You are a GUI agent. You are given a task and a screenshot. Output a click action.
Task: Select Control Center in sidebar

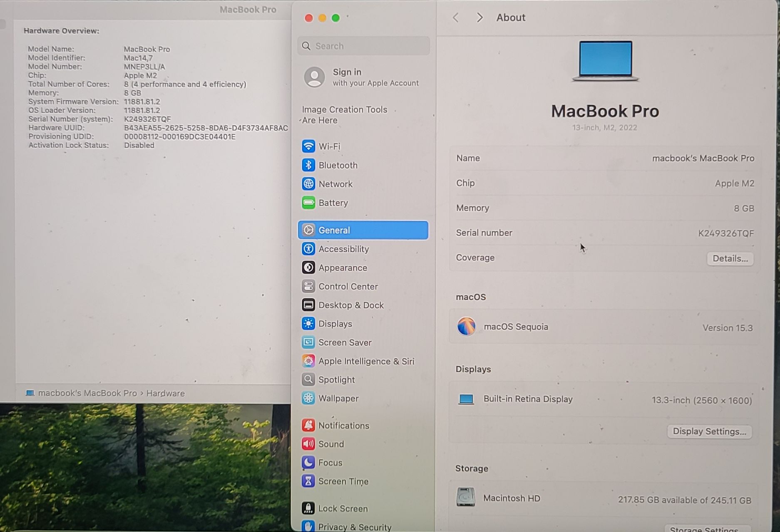(x=348, y=286)
